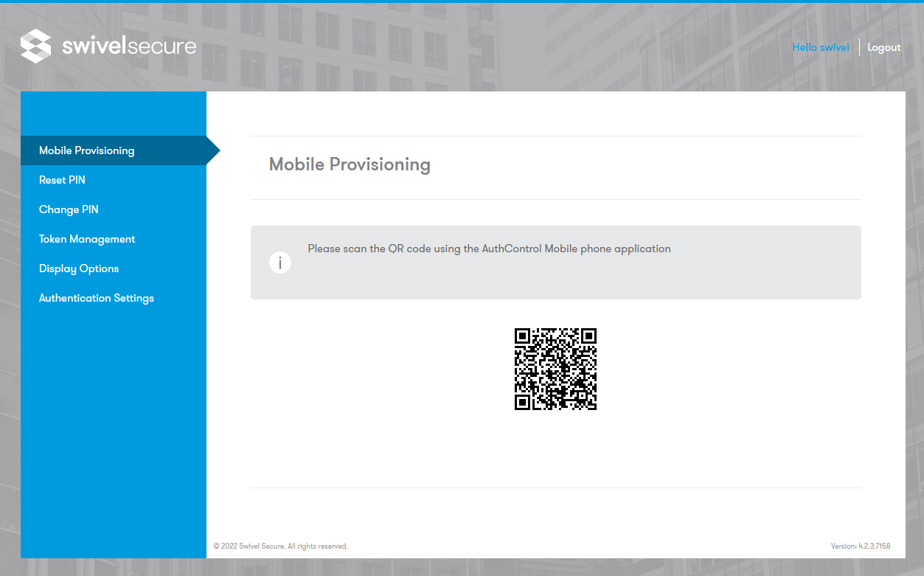
Task: Go to Token Management
Action: (x=87, y=238)
